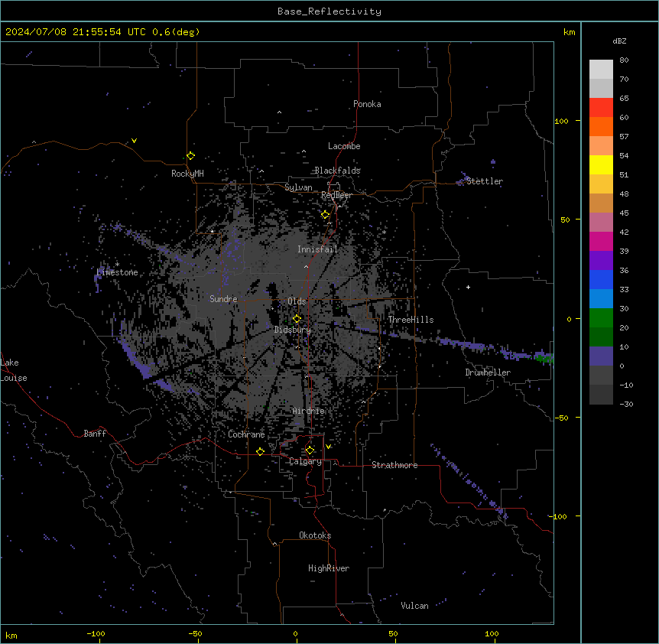
Task: Click the Banff label
Action: point(95,434)
